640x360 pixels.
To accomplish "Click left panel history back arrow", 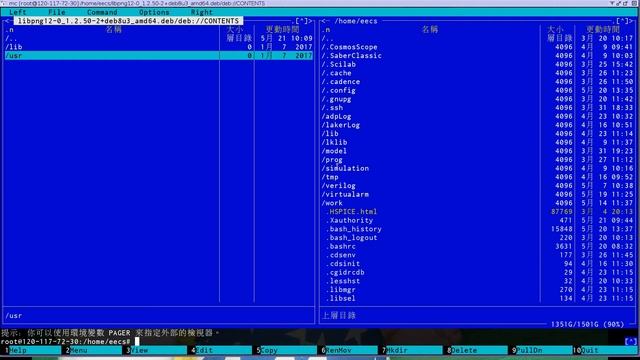I will pyautogui.click(x=7, y=21).
